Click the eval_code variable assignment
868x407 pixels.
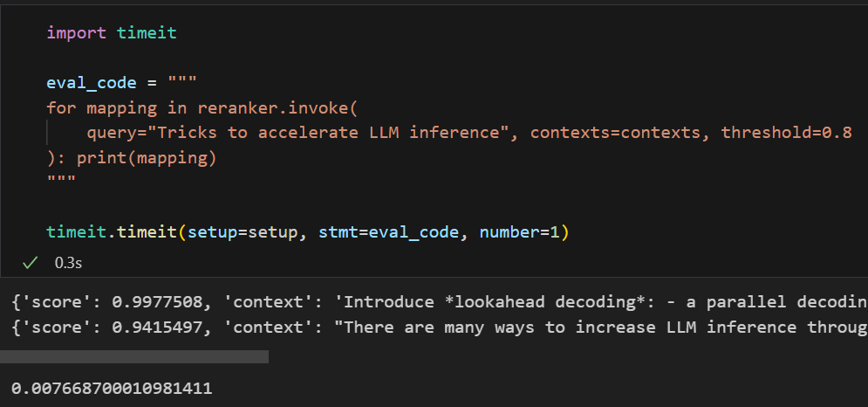tap(92, 83)
